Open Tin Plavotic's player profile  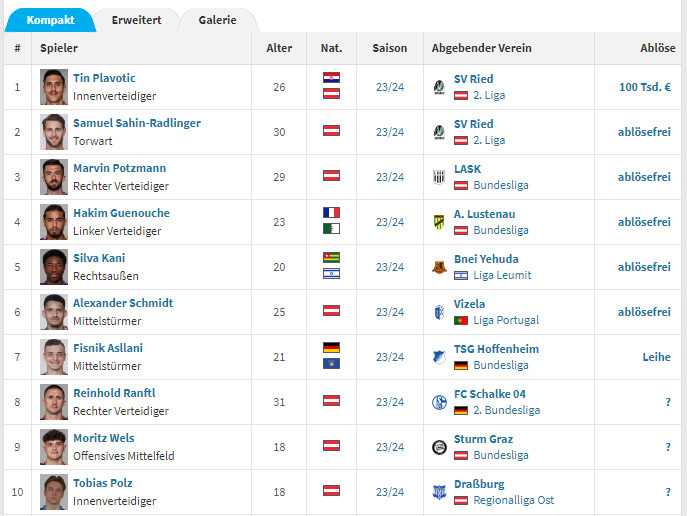coord(104,78)
